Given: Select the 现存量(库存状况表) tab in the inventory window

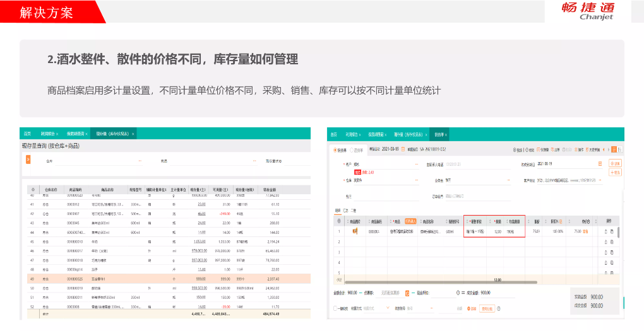Looking at the screenshot, I should tap(112, 134).
